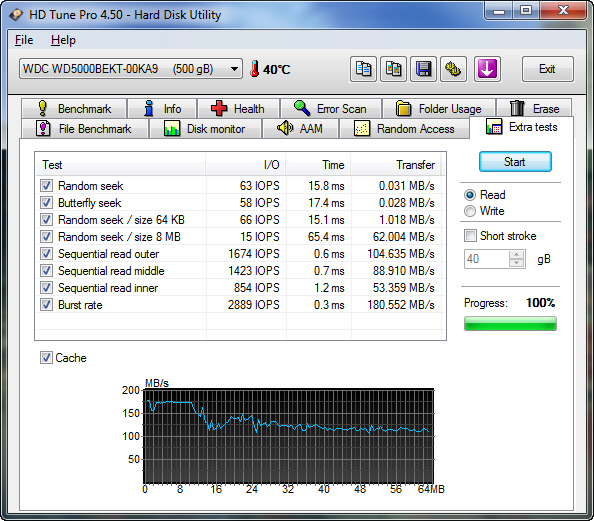
Task: Open the Info tab
Action: point(162,109)
